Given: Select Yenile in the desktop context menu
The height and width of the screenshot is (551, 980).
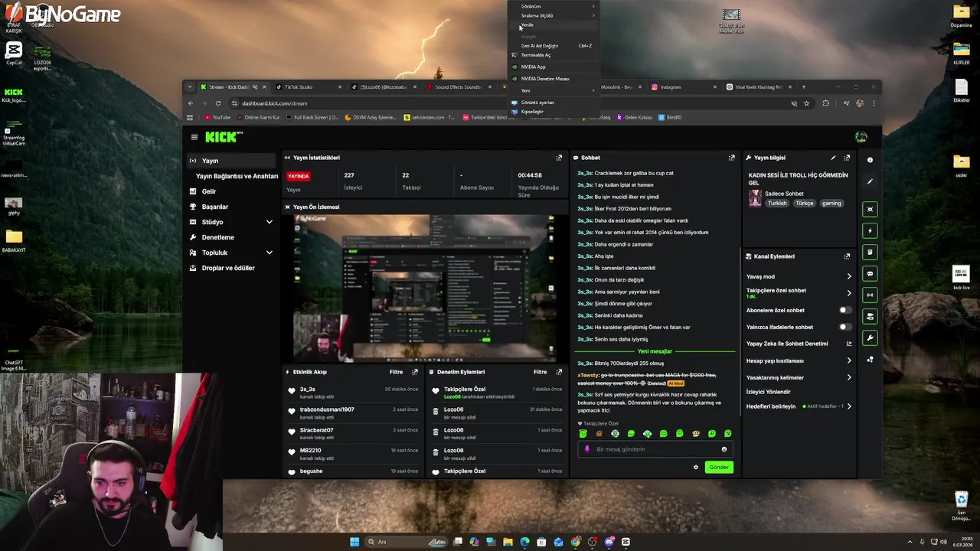Looking at the screenshot, I should [x=554, y=24].
